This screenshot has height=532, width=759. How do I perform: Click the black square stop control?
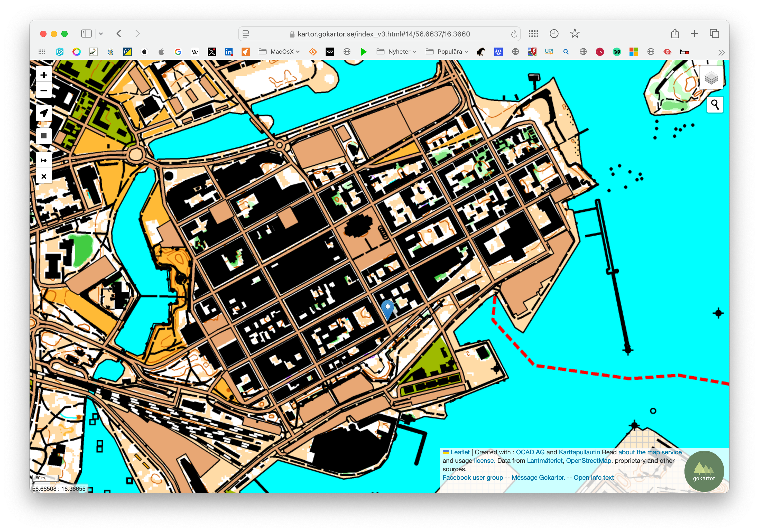click(x=44, y=136)
